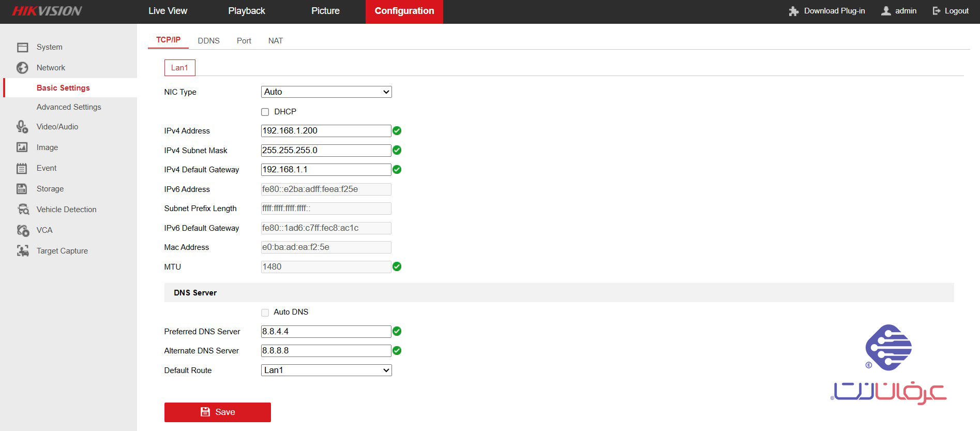Open System settings in sidebar
Viewport: 980px width, 431px height.
tap(50, 47)
